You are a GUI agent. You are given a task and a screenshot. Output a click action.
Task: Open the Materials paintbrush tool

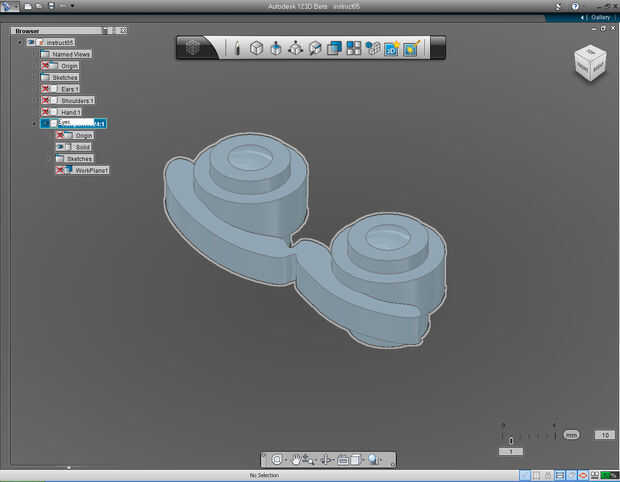tap(412, 48)
